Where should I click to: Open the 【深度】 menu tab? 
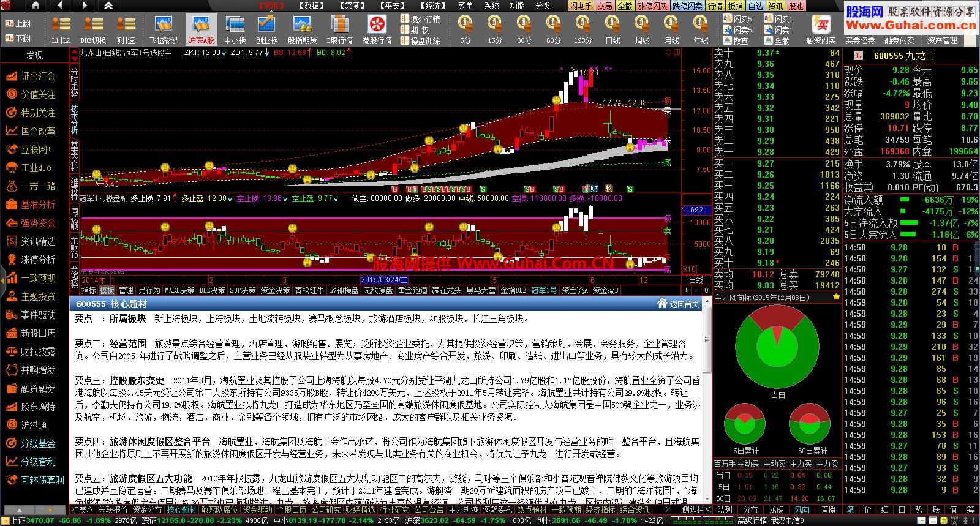tap(352, 6)
